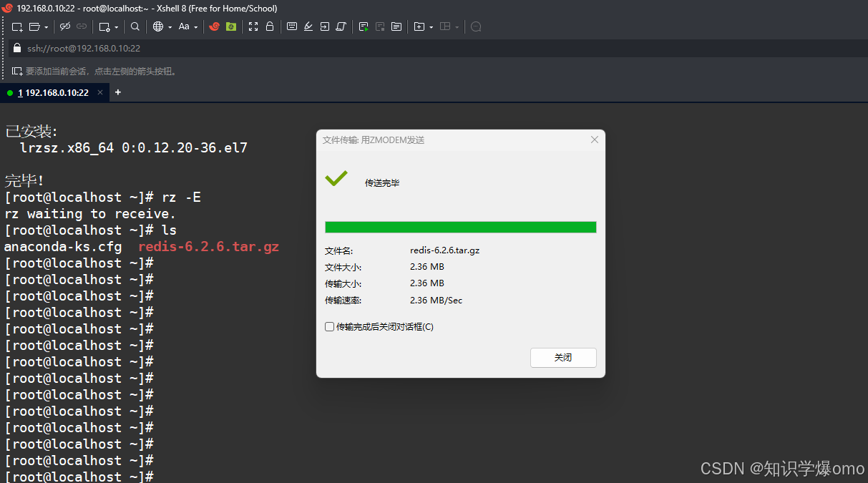Screen dimensions: 868x483
Task: Launch Xftp green folder icon
Action: [231, 26]
